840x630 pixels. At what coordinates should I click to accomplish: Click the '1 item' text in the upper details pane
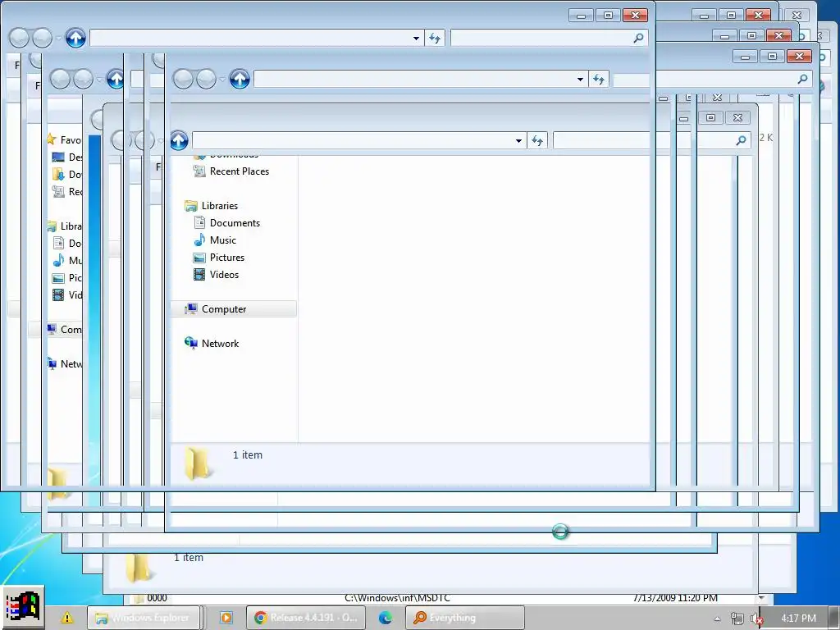click(x=248, y=454)
